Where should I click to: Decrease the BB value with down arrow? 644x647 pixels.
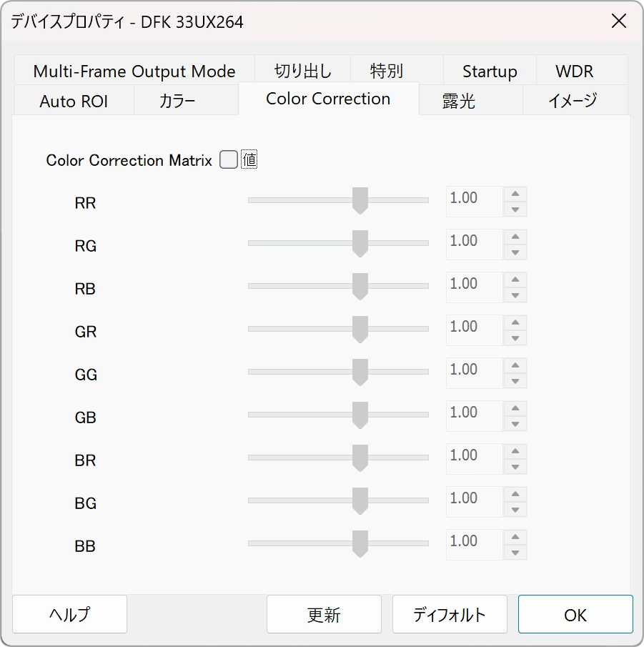(515, 553)
